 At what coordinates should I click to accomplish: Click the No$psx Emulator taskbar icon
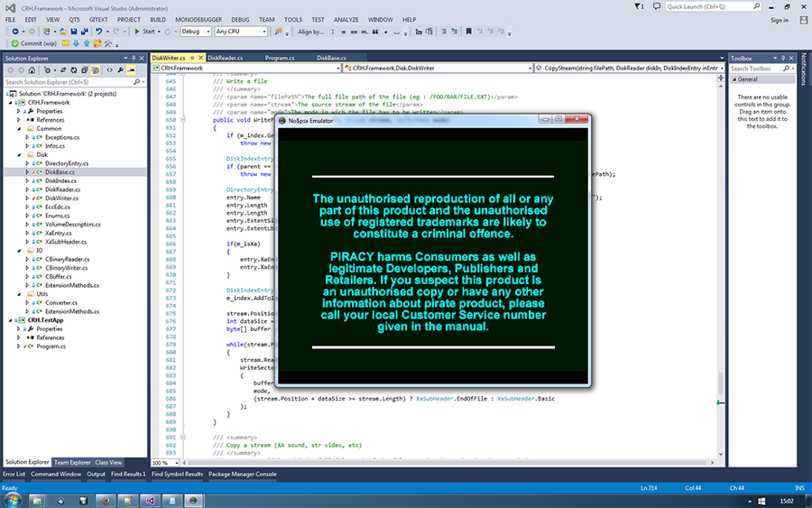coord(193,501)
